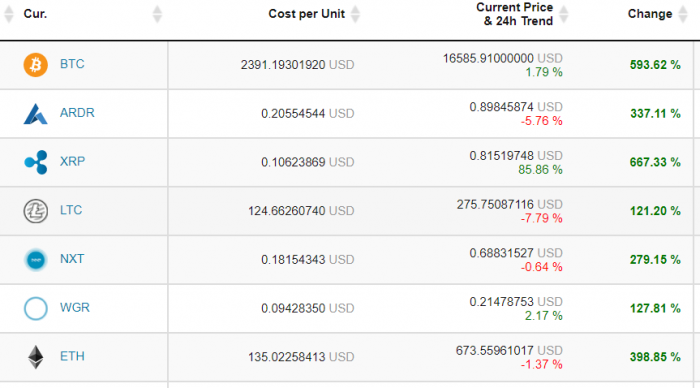The height and width of the screenshot is (388, 700).
Task: Sort by Current Price & 24h Trend arrows
Action: 563,14
